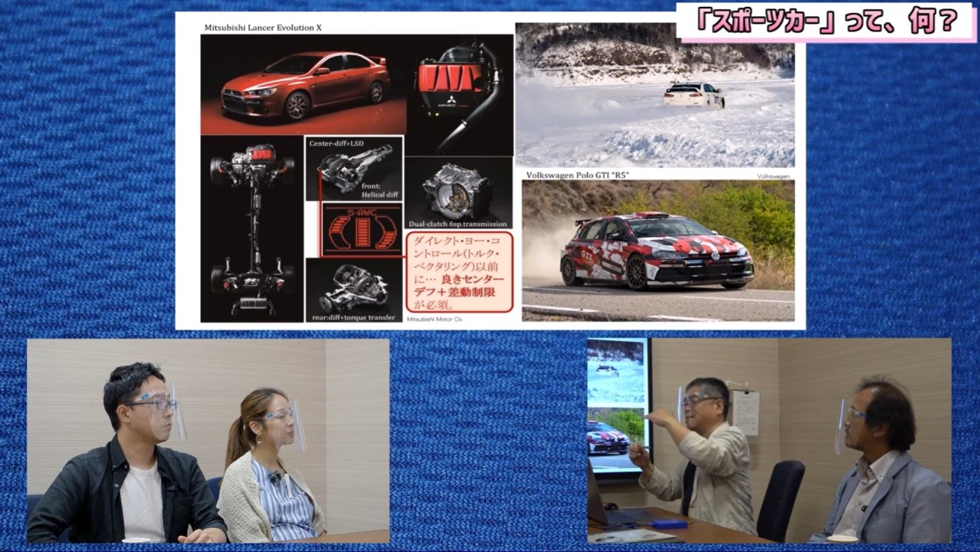This screenshot has height=552, width=980.
Task: Click the red-bordered Japanese text box
Action: 459,271
